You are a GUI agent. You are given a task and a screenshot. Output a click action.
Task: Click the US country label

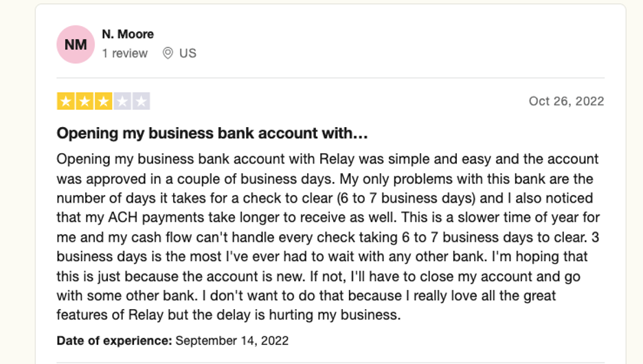[x=188, y=54]
